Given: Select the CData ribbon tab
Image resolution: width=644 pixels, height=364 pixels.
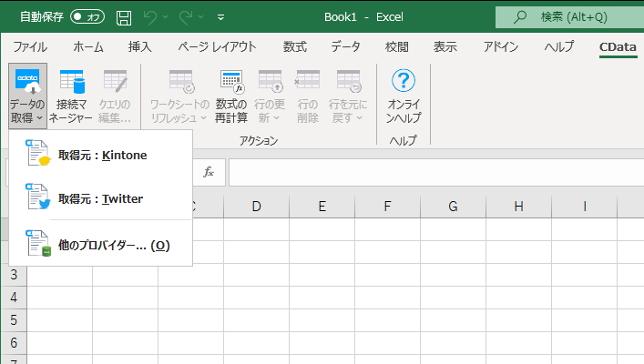Looking at the screenshot, I should 619,47.
